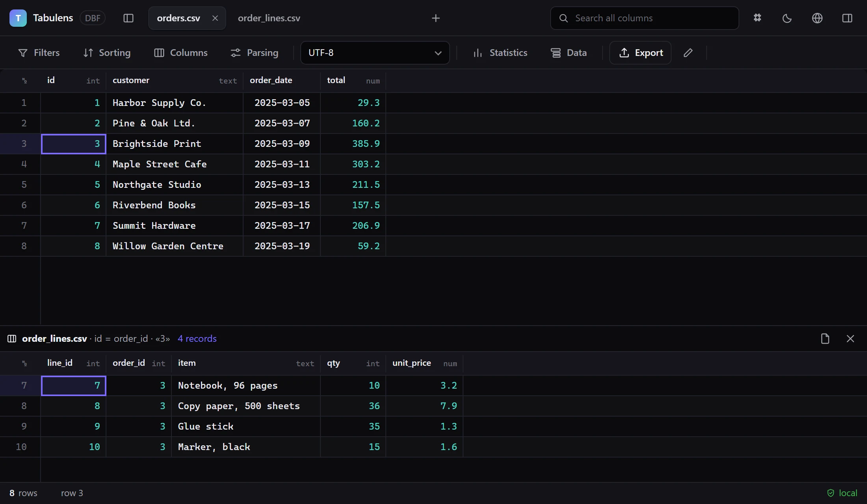Open the UTF-8 encoding dropdown
This screenshot has height=504, width=867.
375,53
